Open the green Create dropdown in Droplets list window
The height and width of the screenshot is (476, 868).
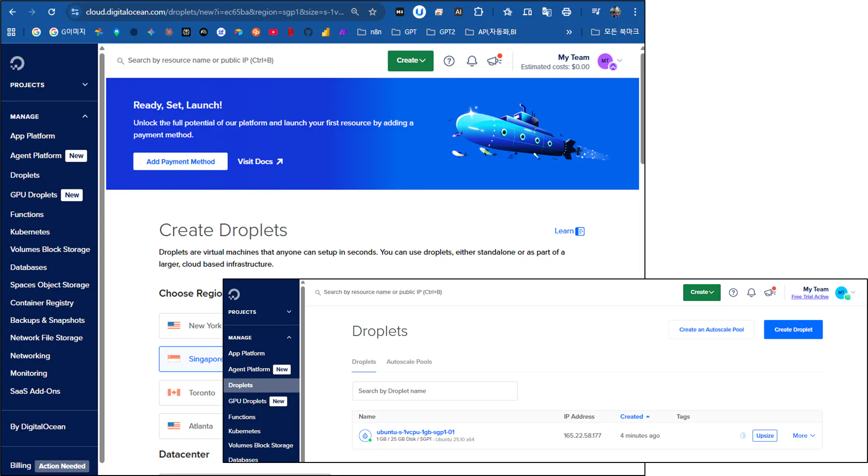[x=701, y=292]
